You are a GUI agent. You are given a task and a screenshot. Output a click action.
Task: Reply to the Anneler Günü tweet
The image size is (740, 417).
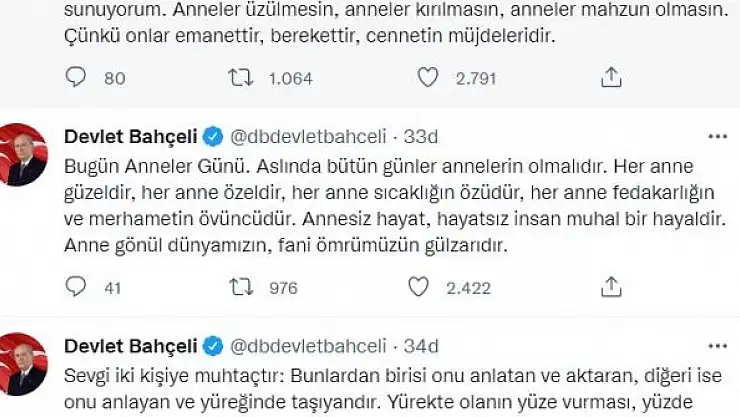77,288
